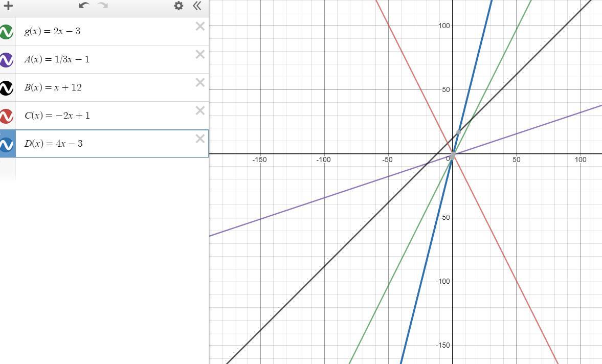Delete the A(x) = 1/3x − 1 expression
The width and height of the screenshot is (602, 364).
click(x=200, y=55)
